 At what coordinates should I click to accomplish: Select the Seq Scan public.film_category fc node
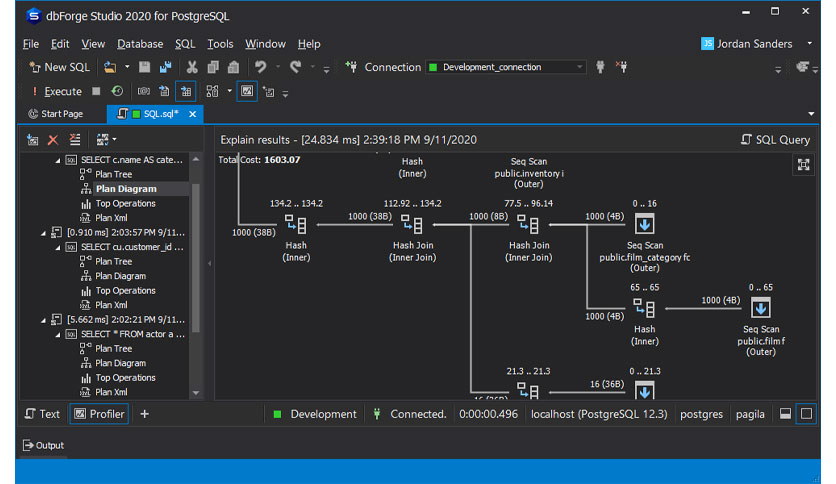[x=645, y=238]
